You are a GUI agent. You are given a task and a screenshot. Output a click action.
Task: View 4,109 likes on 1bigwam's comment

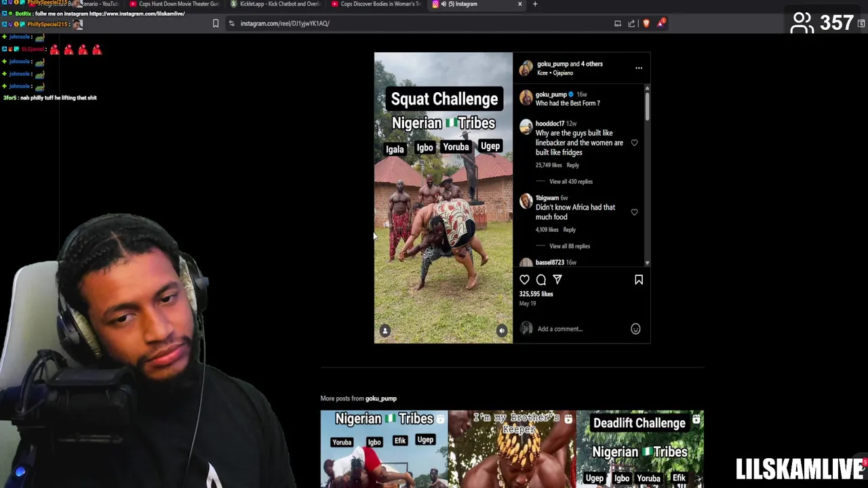pos(547,230)
